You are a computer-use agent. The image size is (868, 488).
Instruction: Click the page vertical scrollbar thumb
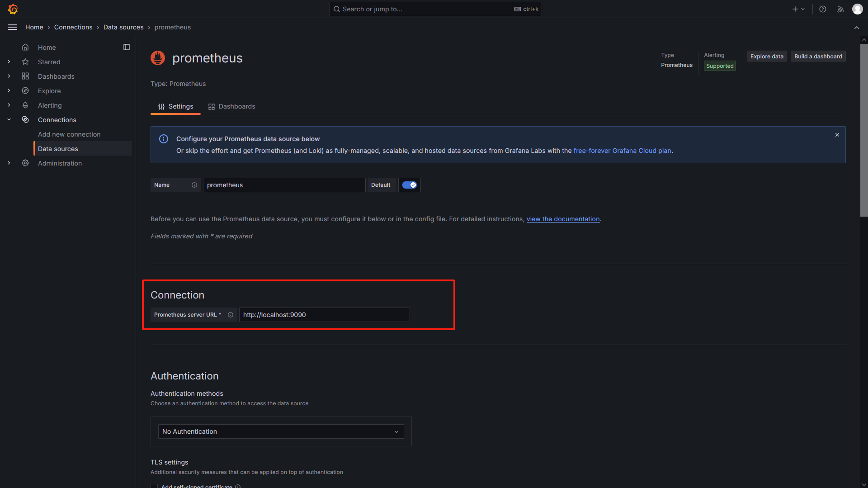(864, 130)
